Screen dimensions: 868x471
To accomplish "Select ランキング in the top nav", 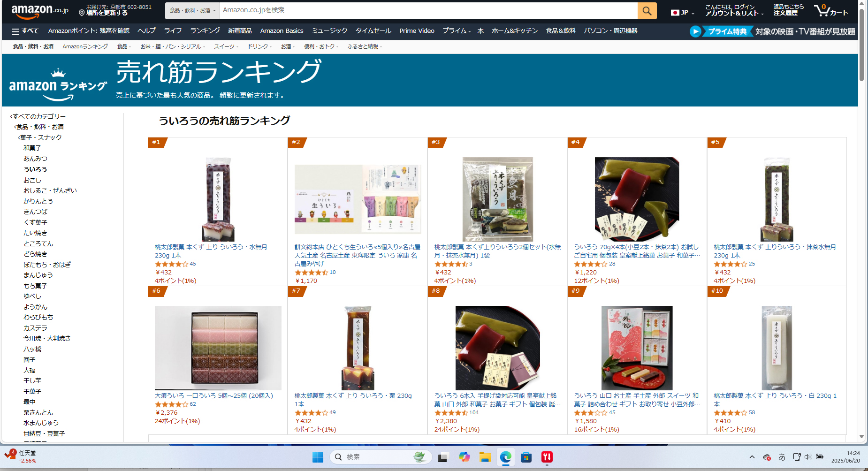I will click(x=205, y=31).
